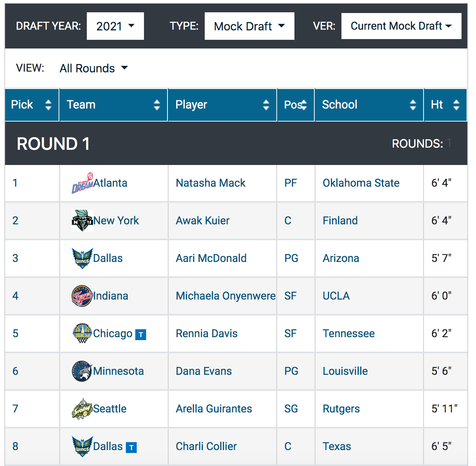476x466 pixels.
Task: Sort table by Ht column header
Action: pyautogui.click(x=445, y=105)
